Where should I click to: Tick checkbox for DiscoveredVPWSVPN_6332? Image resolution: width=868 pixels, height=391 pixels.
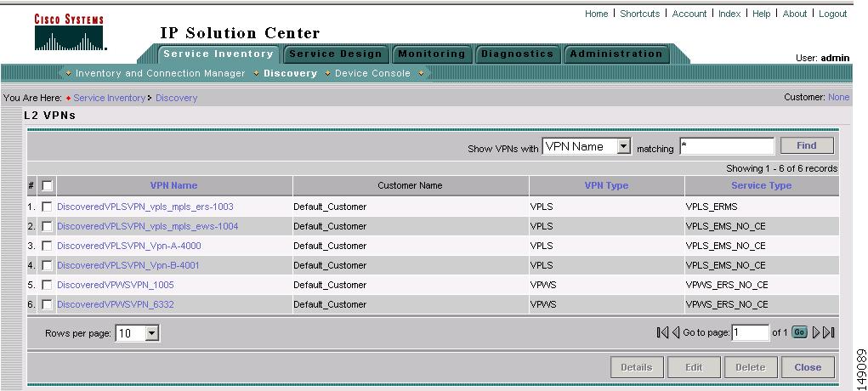tap(47, 304)
